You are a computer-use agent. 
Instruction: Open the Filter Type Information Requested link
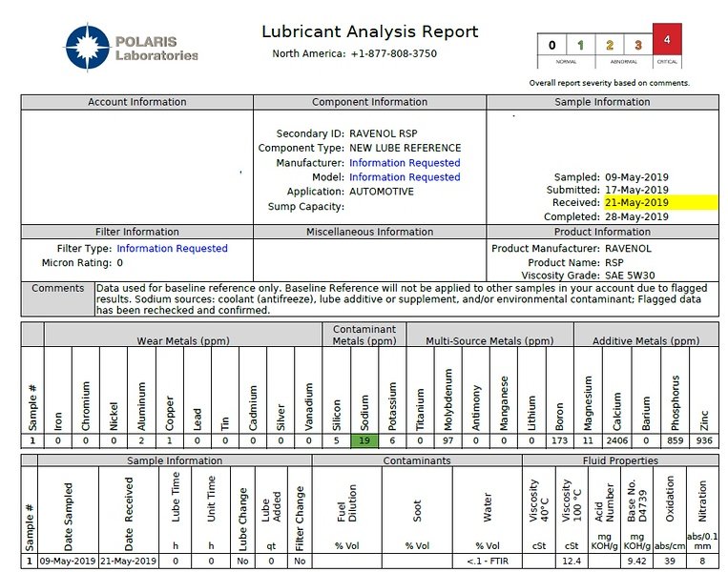(x=172, y=248)
